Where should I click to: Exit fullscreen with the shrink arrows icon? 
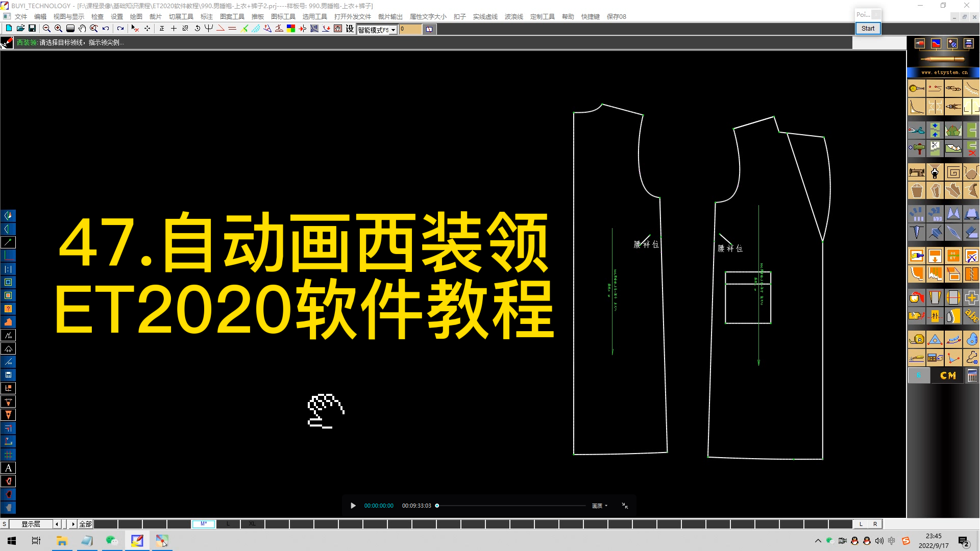tap(625, 506)
